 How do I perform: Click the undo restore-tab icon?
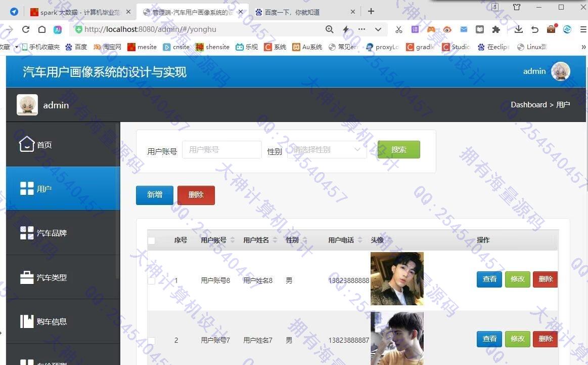click(x=535, y=29)
